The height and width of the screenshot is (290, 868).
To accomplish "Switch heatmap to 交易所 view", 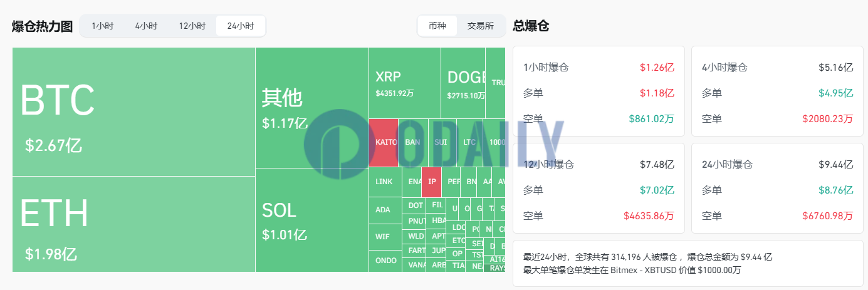I will coord(481,26).
